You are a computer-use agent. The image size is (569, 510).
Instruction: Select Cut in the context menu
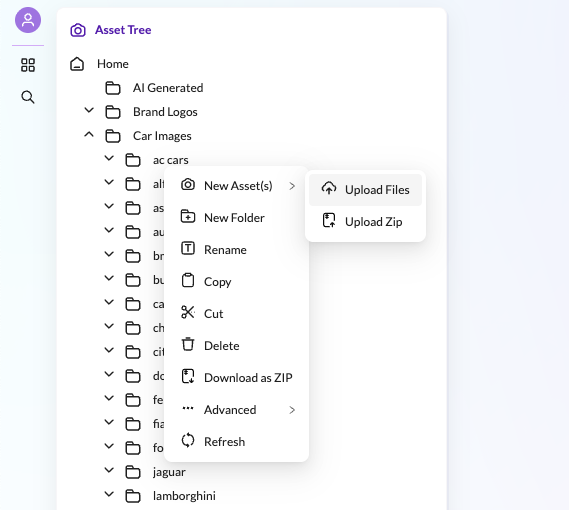click(x=236, y=314)
